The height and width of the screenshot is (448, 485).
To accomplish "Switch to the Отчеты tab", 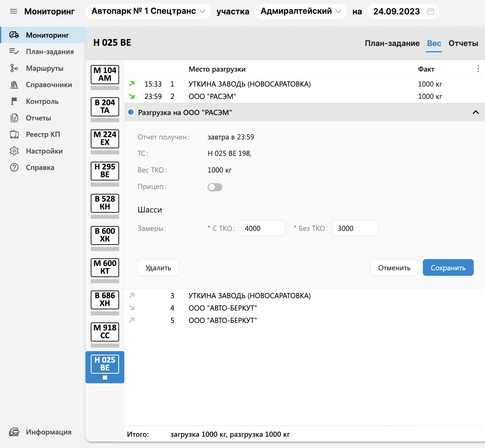I will tap(463, 43).
